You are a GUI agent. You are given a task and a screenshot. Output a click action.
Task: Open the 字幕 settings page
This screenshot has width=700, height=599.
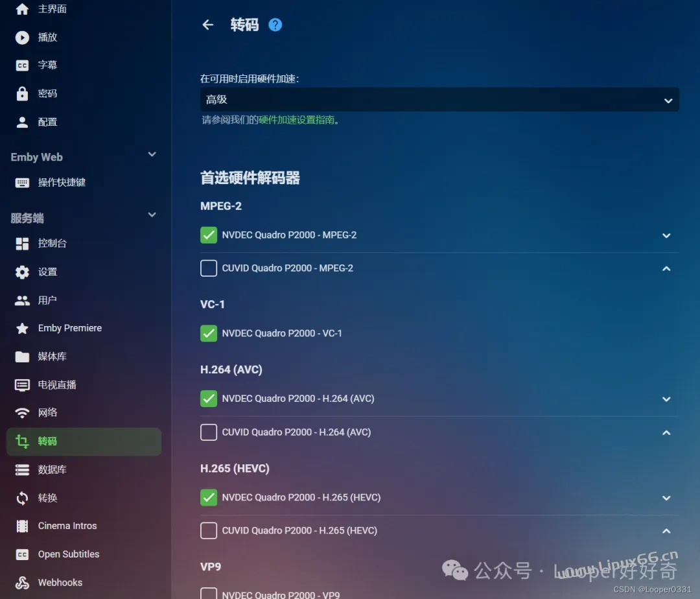[x=48, y=65]
